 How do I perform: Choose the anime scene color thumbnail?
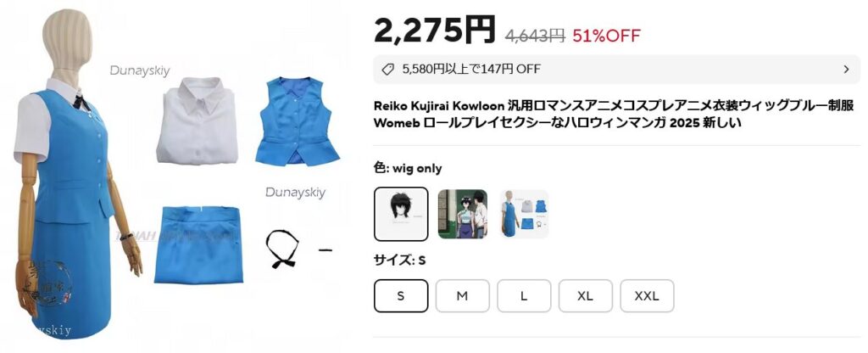pyautogui.click(x=463, y=214)
